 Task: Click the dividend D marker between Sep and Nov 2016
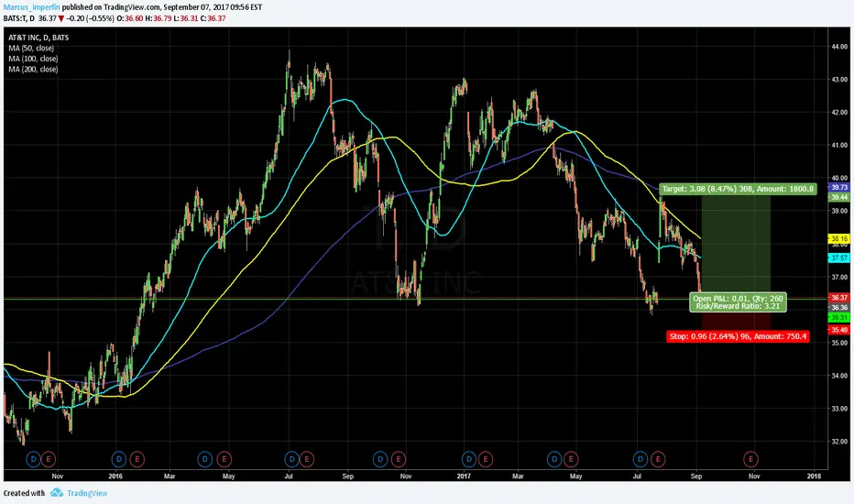click(380, 459)
